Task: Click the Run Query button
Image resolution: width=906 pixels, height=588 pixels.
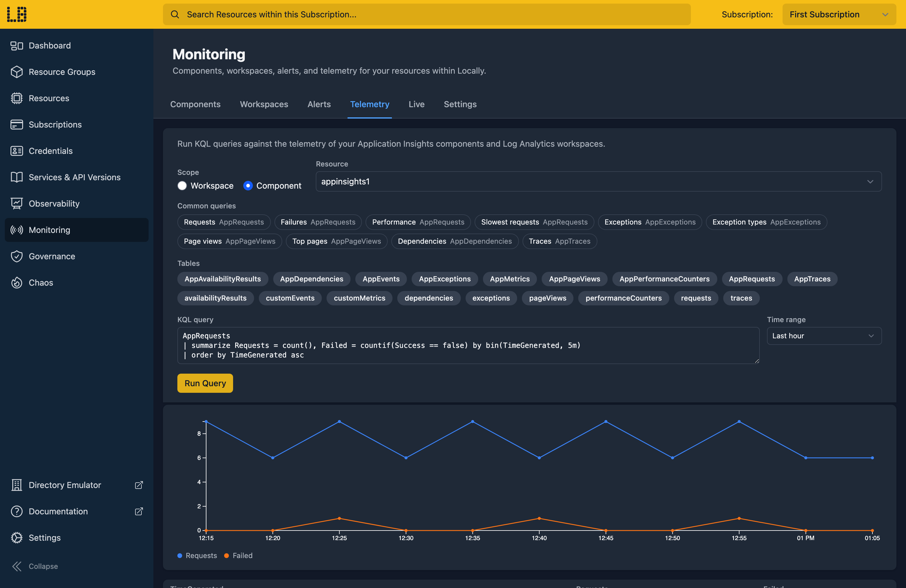Action: pos(205,384)
